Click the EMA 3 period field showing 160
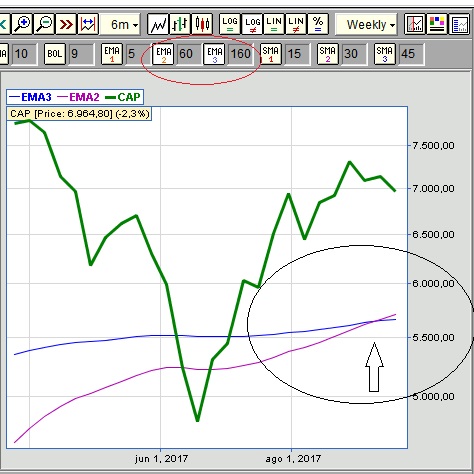This screenshot has width=474, height=474. point(241,54)
